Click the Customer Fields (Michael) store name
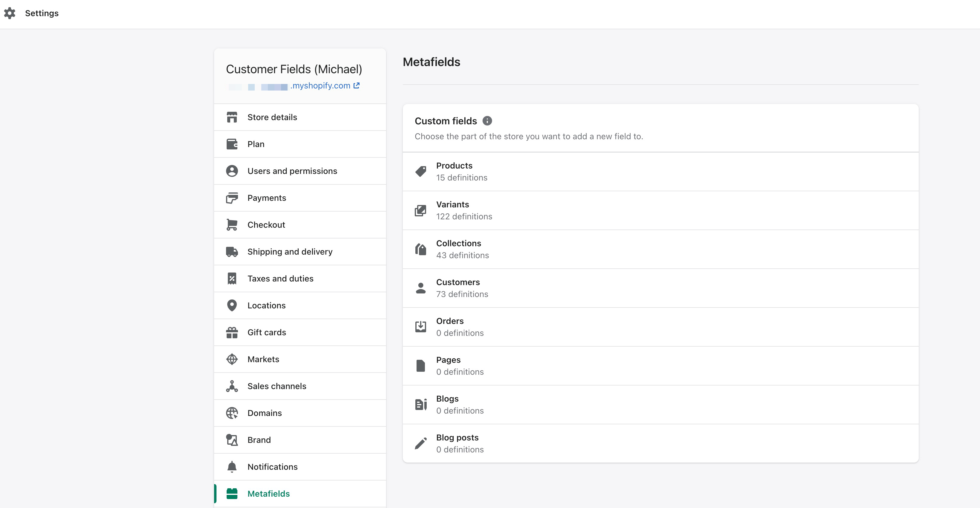This screenshot has height=508, width=980. pos(294,69)
